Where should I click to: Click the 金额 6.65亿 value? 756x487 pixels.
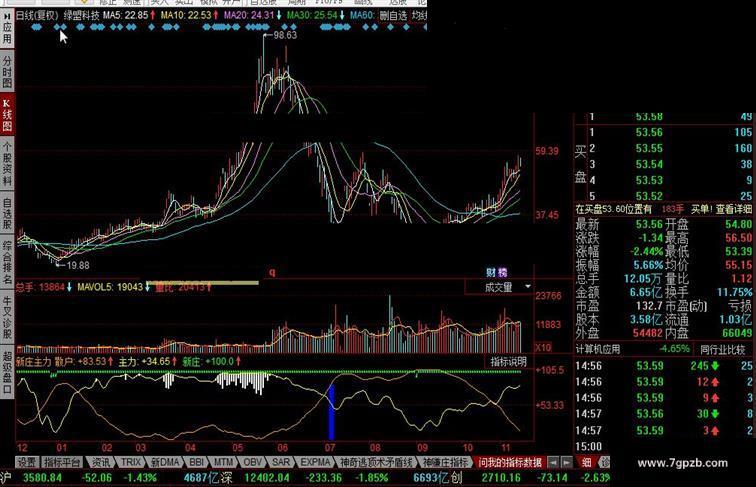[646, 292]
